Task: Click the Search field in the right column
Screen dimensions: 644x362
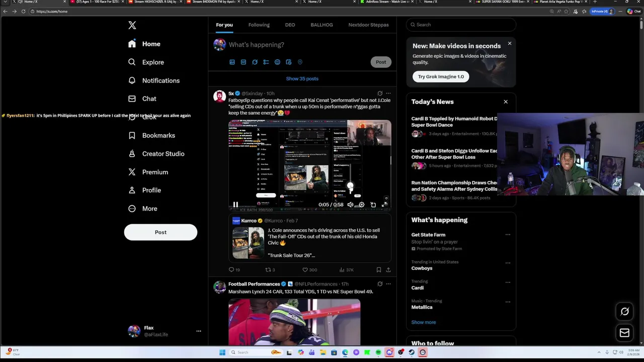Action: (x=461, y=25)
